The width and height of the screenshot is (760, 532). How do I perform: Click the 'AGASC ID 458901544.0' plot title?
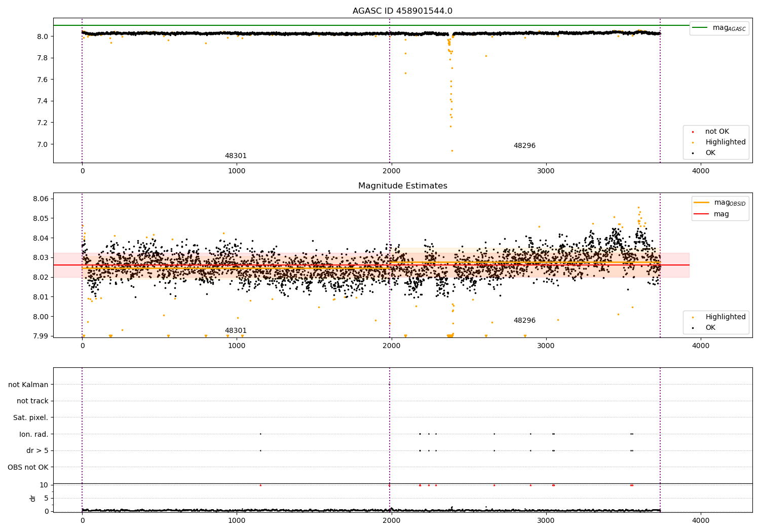tap(402, 11)
